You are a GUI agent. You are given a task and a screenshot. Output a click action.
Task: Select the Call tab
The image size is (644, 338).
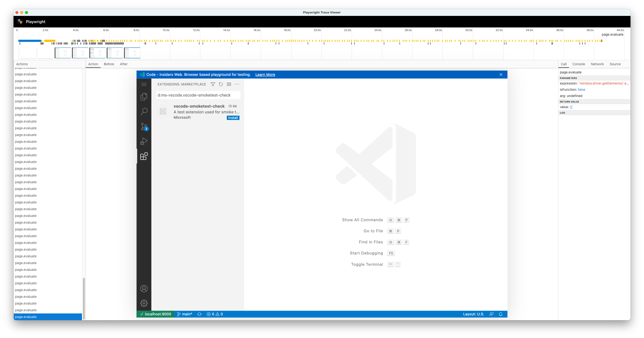point(563,64)
